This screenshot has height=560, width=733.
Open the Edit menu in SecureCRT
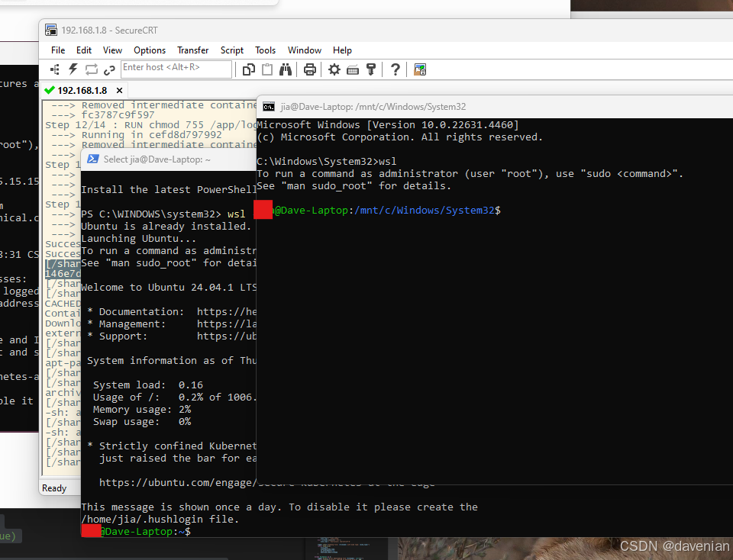(x=84, y=50)
